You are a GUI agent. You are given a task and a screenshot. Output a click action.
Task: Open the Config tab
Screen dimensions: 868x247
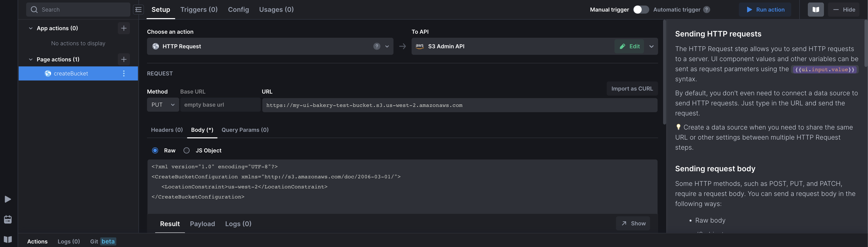click(x=238, y=9)
